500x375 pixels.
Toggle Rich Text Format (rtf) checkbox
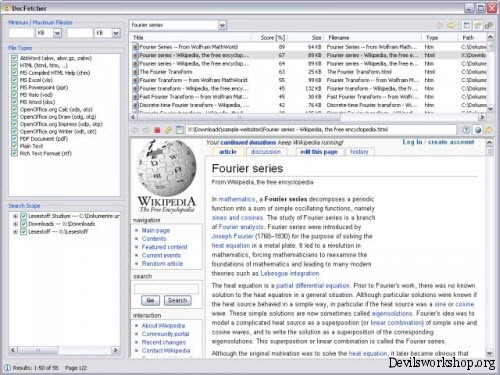pos(14,153)
